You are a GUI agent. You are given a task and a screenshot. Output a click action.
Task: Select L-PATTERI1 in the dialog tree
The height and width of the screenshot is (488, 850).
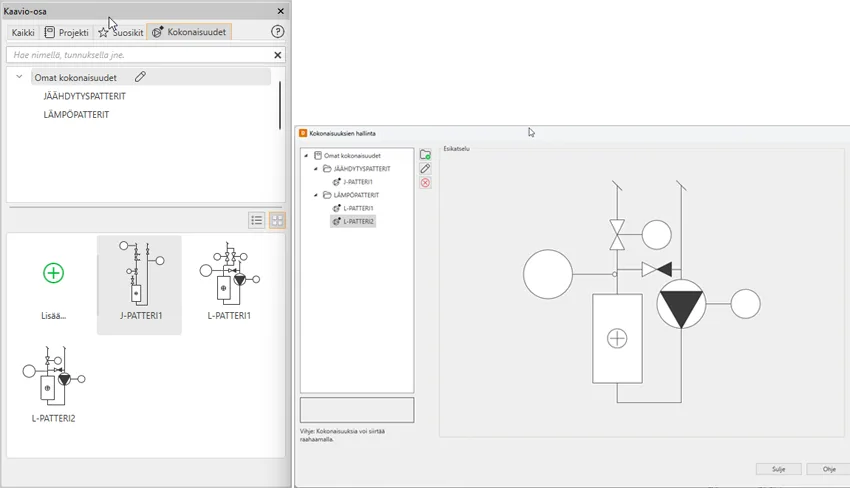click(357, 208)
